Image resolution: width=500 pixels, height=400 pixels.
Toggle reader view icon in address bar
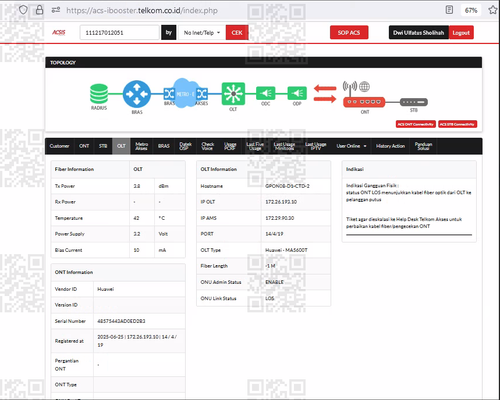click(449, 10)
